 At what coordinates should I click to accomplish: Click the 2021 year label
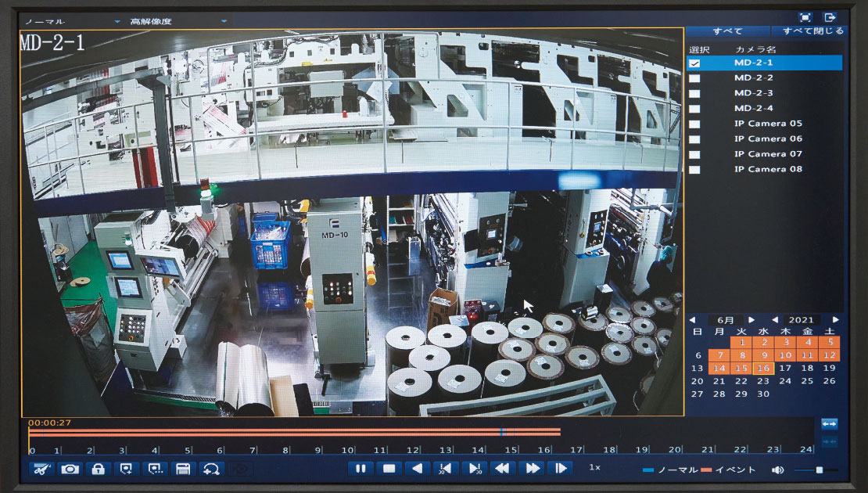point(801,320)
